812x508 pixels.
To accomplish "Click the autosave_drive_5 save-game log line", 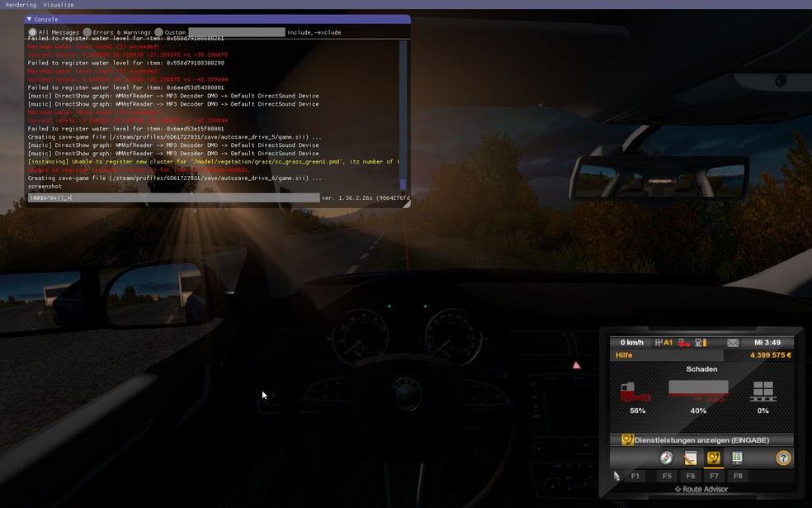I will [174, 137].
